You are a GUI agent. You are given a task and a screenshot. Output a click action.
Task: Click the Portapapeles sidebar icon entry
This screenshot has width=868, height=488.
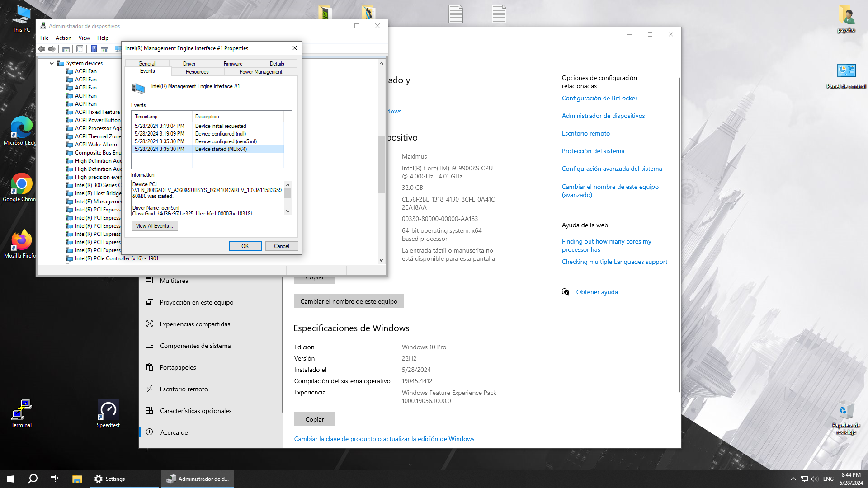click(150, 367)
